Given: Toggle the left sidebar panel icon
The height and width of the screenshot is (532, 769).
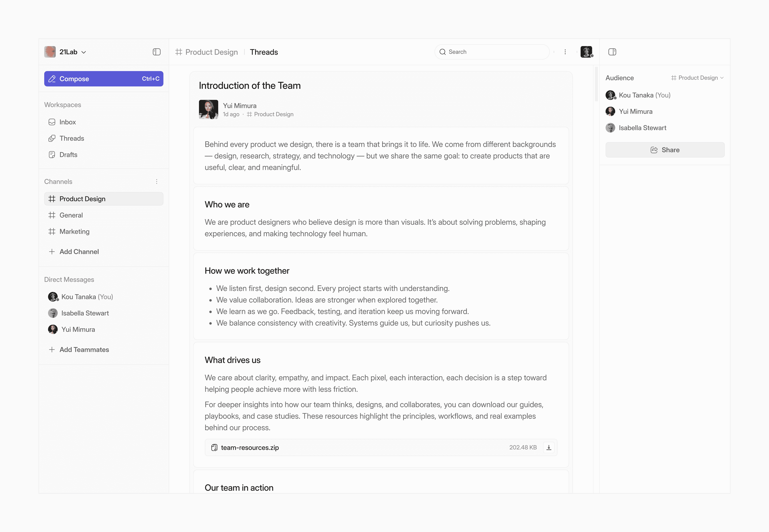Looking at the screenshot, I should click(x=156, y=52).
